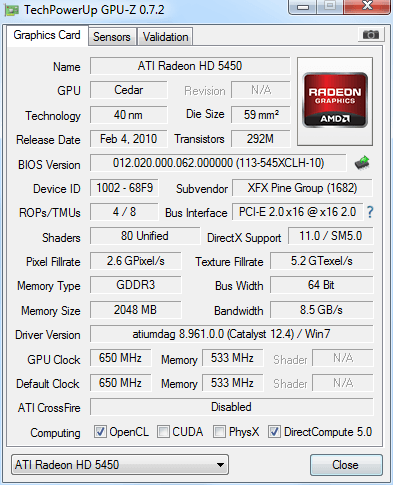Viewport: 393px width, 485px height.
Task: Click the Name field showing Radeon HD 5450
Action: 190,66
